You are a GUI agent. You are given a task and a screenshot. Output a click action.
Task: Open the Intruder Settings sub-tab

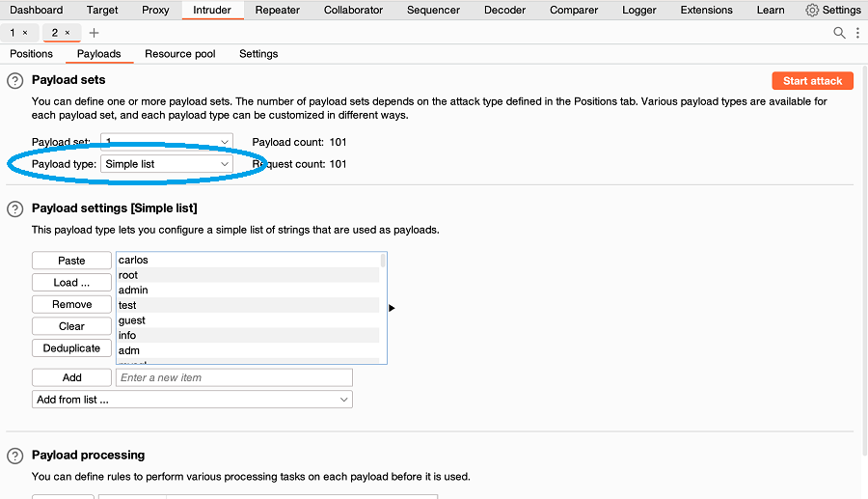point(258,54)
